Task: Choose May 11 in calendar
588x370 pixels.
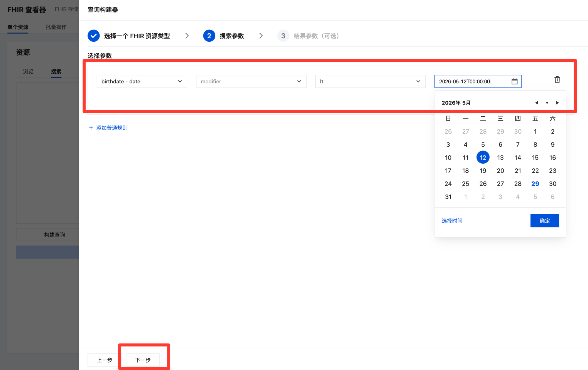Action: 465,157
